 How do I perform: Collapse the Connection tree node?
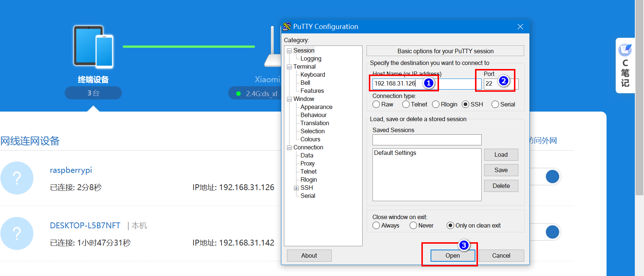pos(289,148)
